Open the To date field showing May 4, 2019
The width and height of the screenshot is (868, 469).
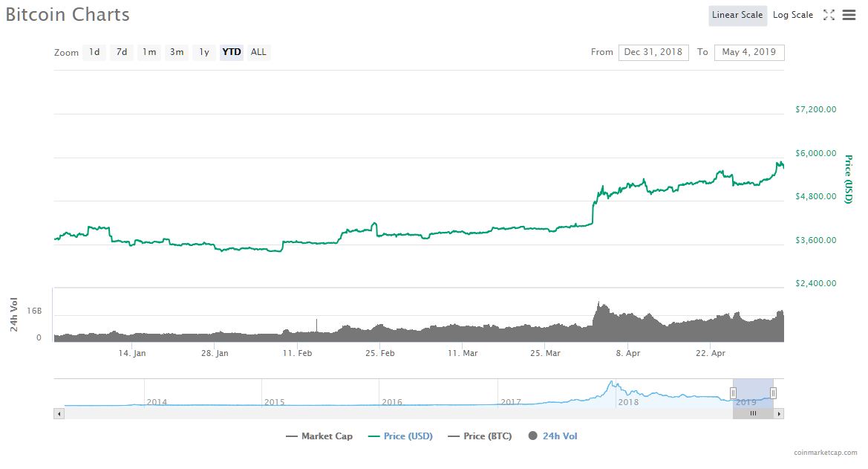(x=749, y=52)
